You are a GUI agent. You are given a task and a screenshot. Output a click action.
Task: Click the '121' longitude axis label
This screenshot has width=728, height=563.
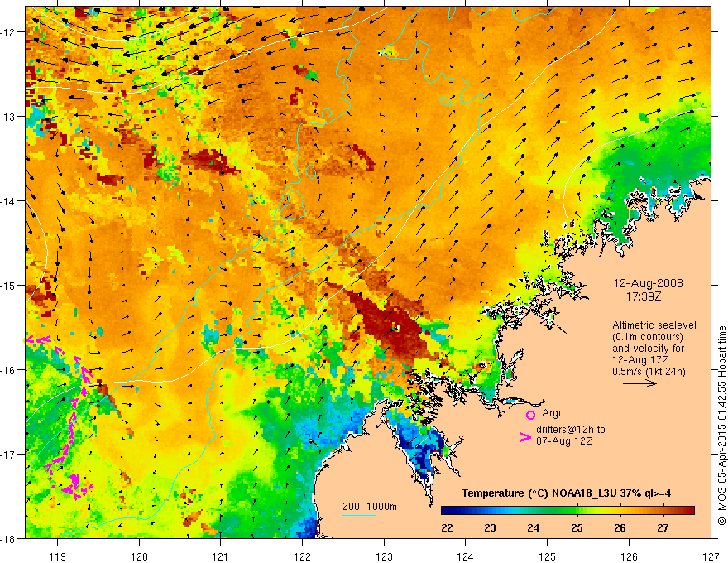tap(221, 556)
